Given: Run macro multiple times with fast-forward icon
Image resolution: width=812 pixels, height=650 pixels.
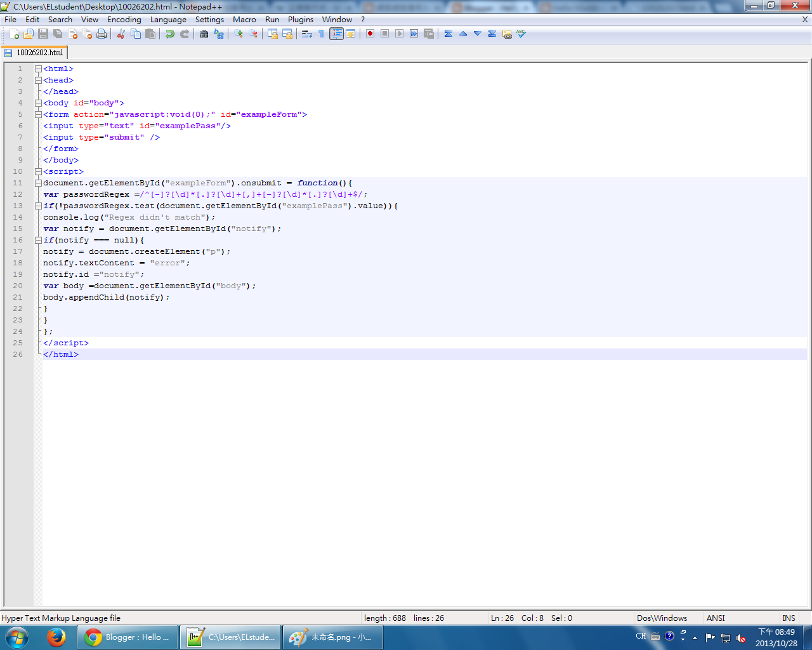Looking at the screenshot, I should coord(414,34).
